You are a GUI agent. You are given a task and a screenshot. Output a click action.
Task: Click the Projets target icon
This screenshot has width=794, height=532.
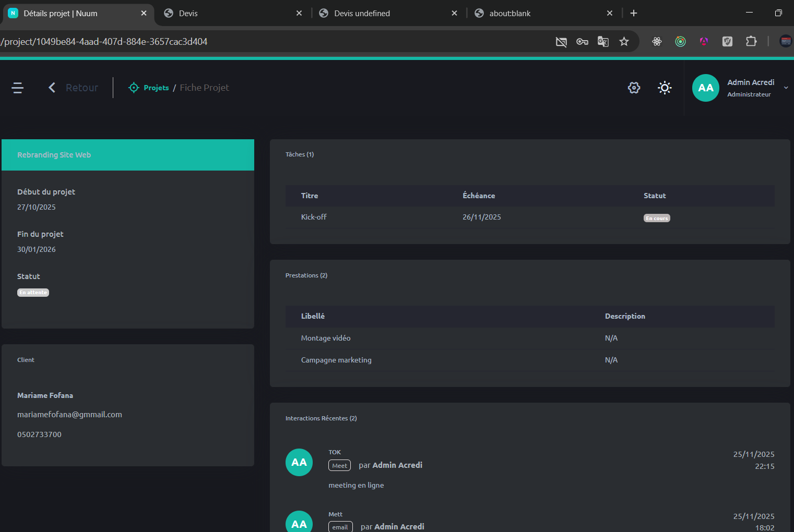point(134,88)
